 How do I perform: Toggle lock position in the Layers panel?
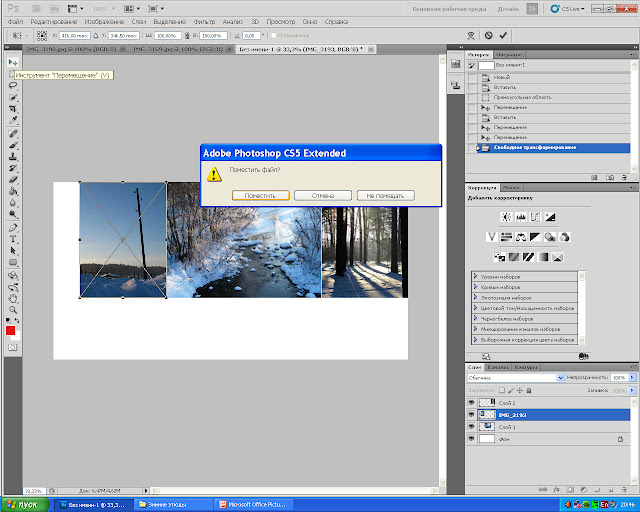520,390
